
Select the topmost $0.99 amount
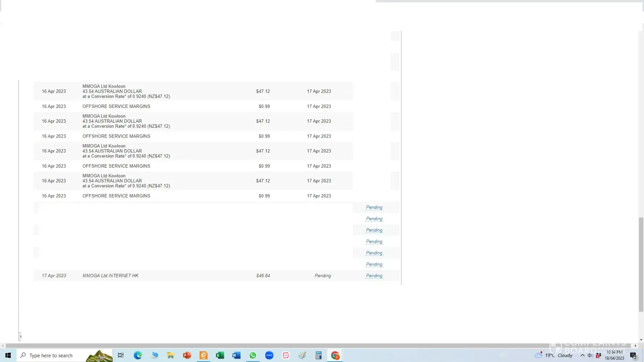pyautogui.click(x=264, y=106)
